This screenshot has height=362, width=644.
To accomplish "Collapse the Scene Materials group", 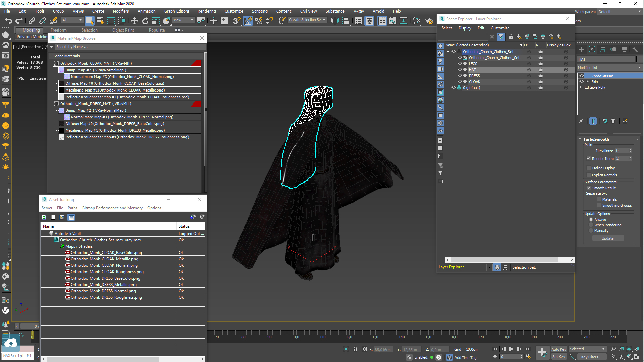I will [x=51, y=56].
